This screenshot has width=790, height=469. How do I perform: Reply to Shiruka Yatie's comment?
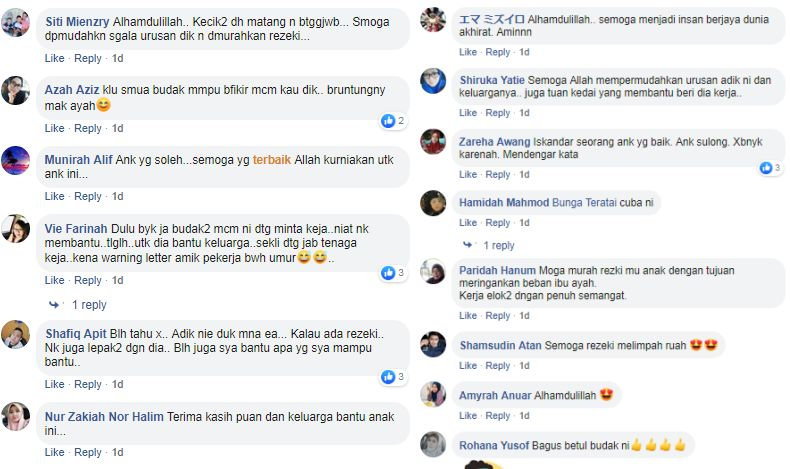[498, 113]
